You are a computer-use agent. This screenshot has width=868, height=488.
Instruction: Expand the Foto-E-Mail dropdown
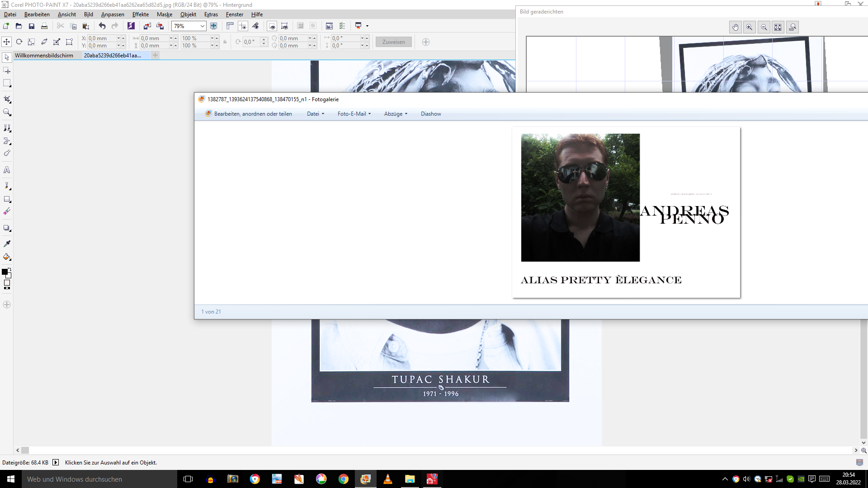(x=354, y=114)
